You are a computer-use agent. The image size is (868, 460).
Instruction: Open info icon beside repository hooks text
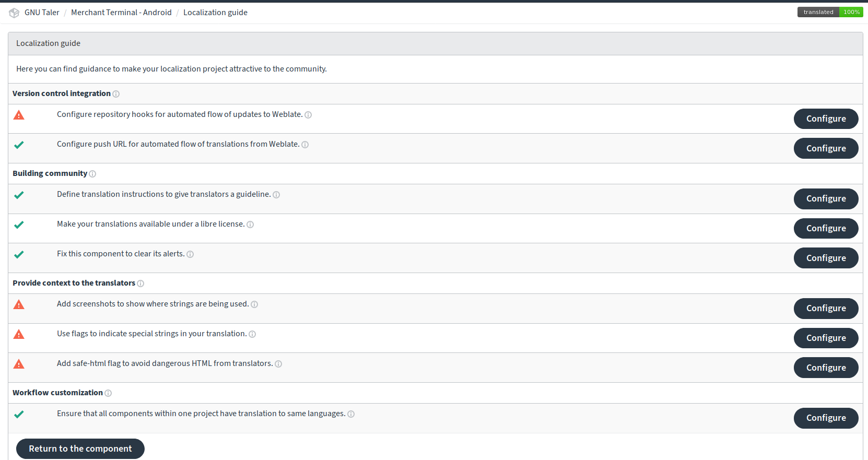(308, 115)
